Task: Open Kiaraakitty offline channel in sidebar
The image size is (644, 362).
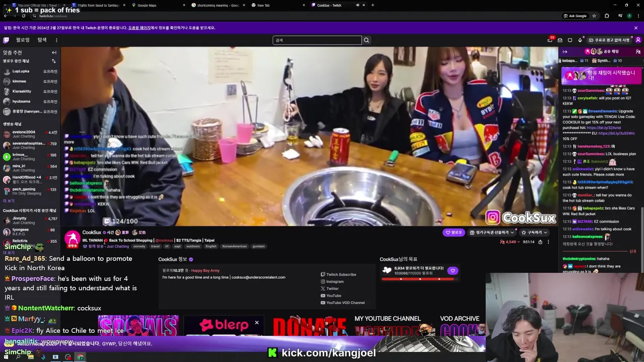Action: point(30,92)
